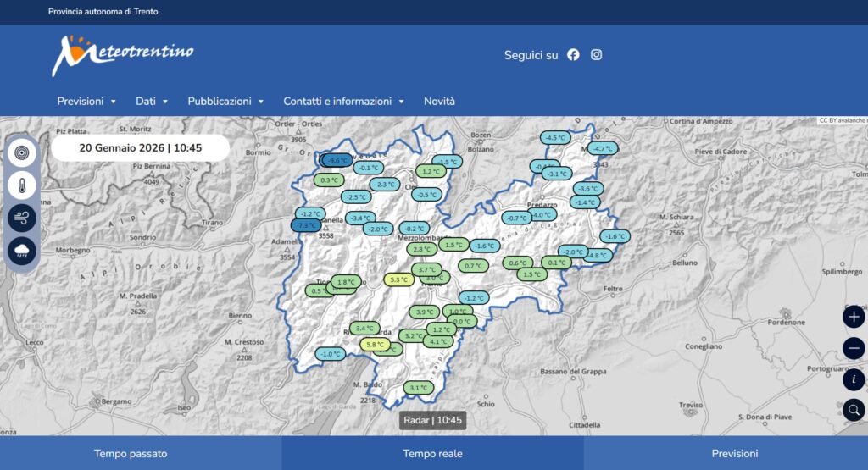This screenshot has width=868, height=470.
Task: Select the radar layer icon
Action: (22, 152)
